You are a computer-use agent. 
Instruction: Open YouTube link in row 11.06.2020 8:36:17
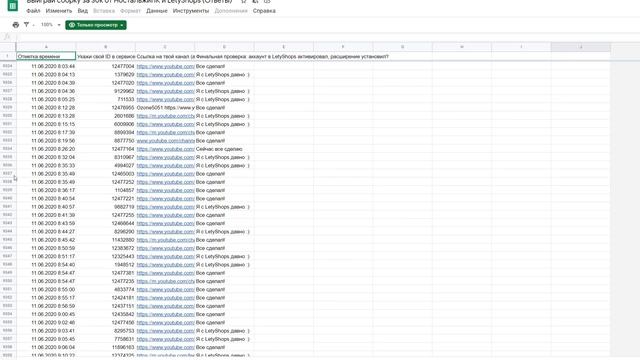165,190
